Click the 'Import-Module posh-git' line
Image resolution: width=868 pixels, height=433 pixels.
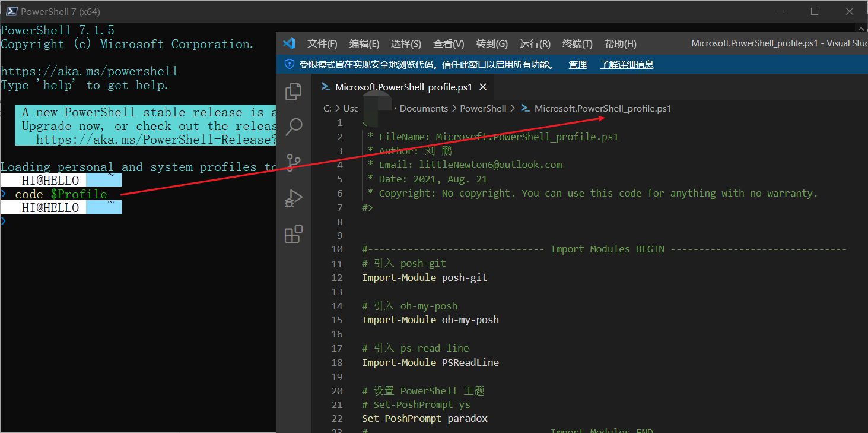[425, 277]
